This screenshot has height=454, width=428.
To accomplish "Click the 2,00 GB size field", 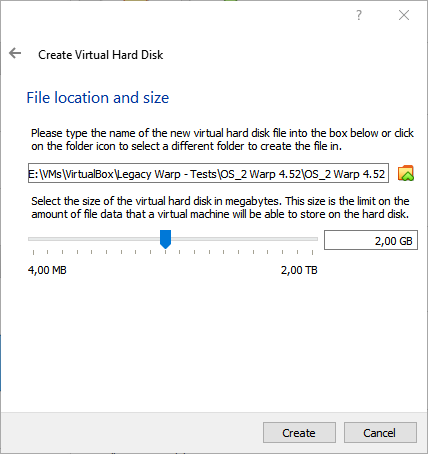I will (371, 240).
